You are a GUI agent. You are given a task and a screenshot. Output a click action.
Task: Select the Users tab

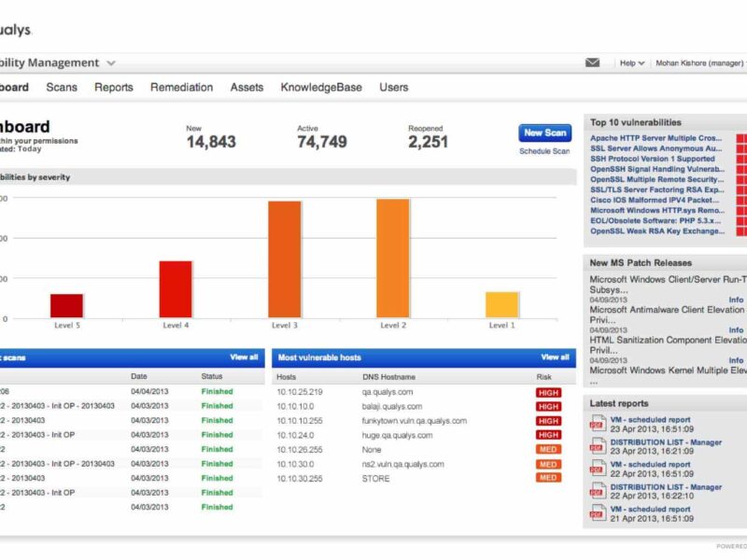pos(393,87)
